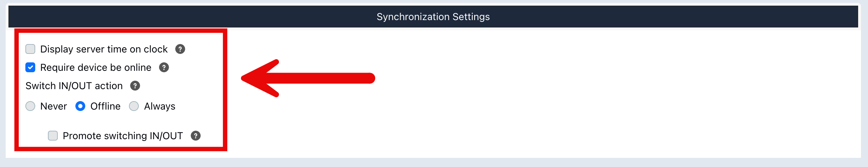The image size is (868, 167).
Task: Click the large red arrow annotation
Action: tap(308, 78)
